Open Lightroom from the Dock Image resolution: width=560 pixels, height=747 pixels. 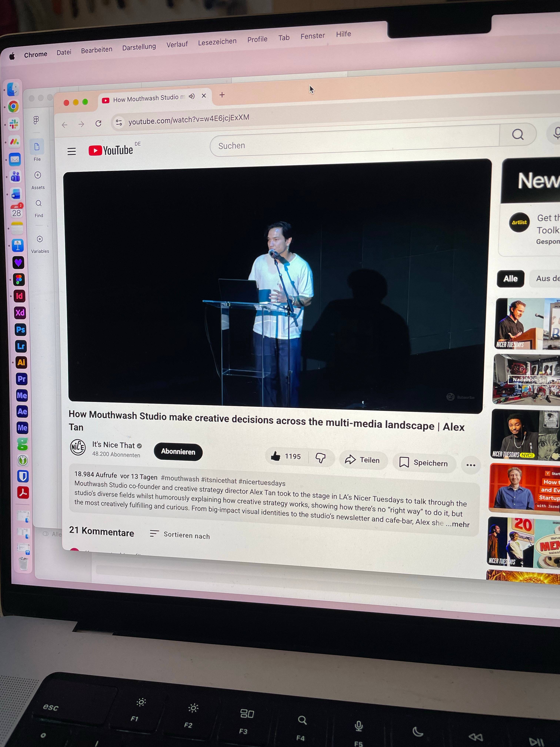[21, 346]
